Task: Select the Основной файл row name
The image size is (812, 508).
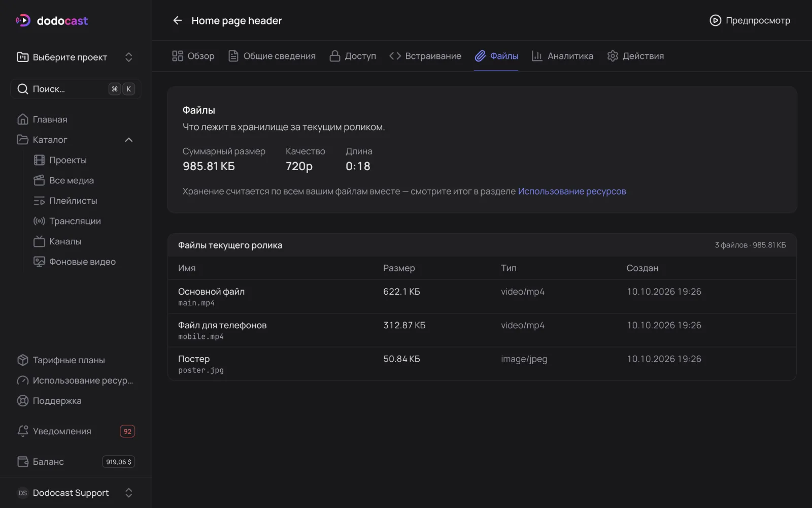Action: [x=211, y=292]
